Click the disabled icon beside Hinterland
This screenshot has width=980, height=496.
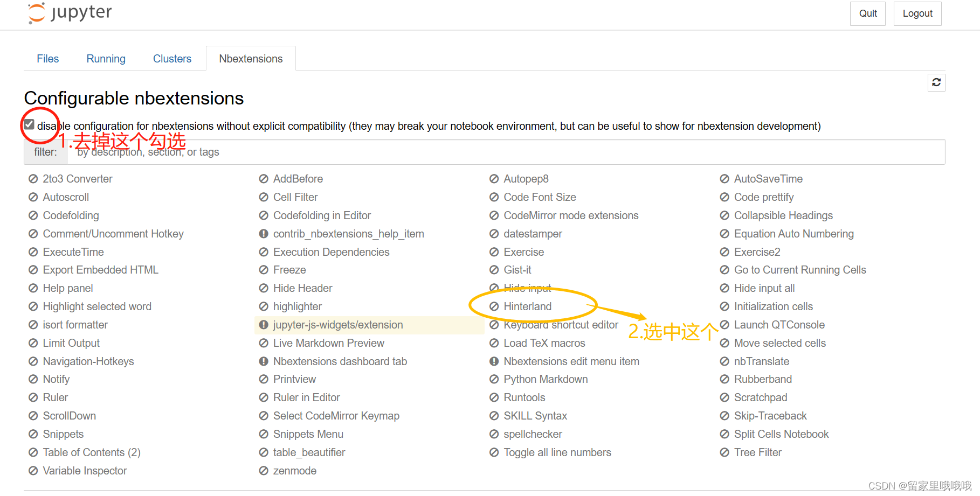[494, 306]
